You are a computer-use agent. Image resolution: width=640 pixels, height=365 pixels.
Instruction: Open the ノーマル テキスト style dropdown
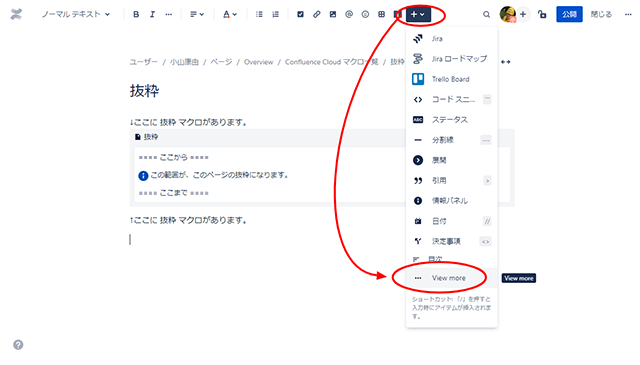coord(76,14)
